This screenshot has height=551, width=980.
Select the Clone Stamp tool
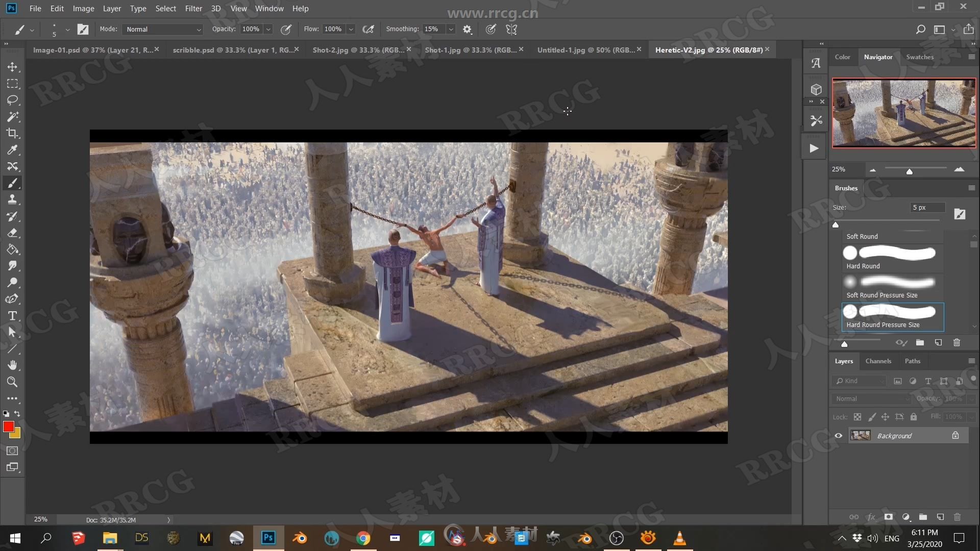click(x=12, y=199)
